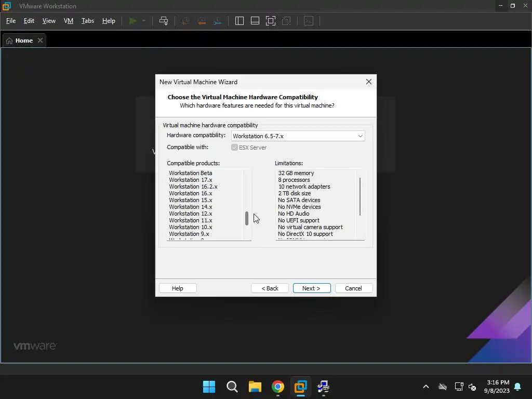
Task: Open Google Chrome from the taskbar
Action: [278, 387]
